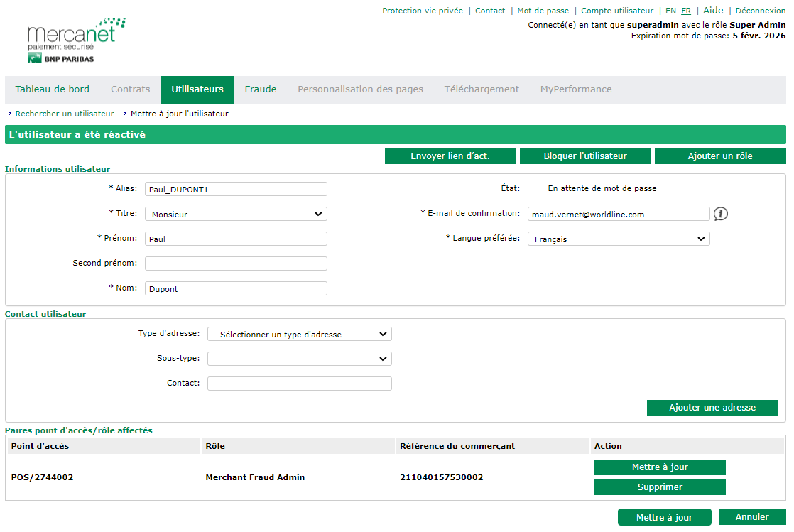
Task: Go to Rechercher un utilisateur breadcrumb
Action: tap(65, 114)
